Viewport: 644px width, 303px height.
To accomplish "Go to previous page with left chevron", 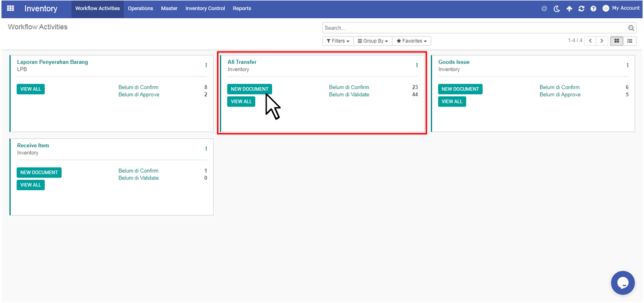I will tap(590, 41).
